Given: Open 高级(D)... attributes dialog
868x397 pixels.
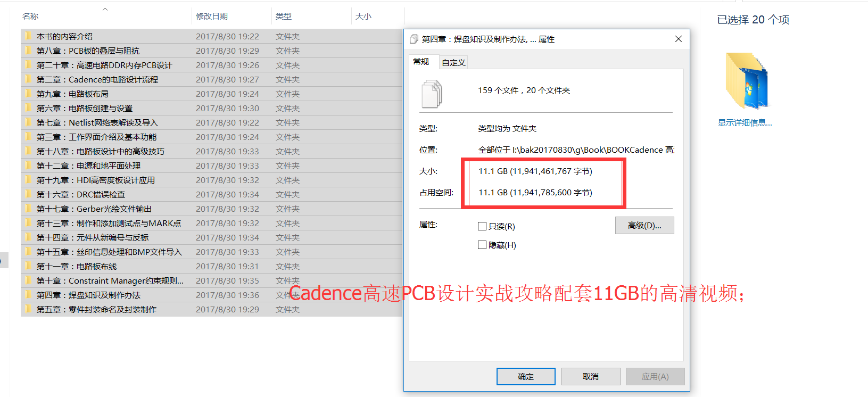Looking at the screenshot, I should pyautogui.click(x=644, y=225).
